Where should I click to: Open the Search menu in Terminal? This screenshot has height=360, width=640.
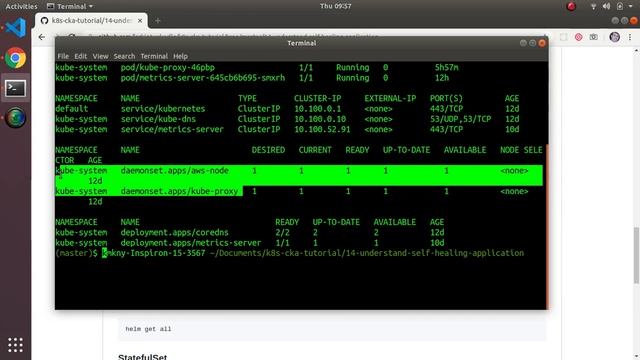[x=124, y=56]
